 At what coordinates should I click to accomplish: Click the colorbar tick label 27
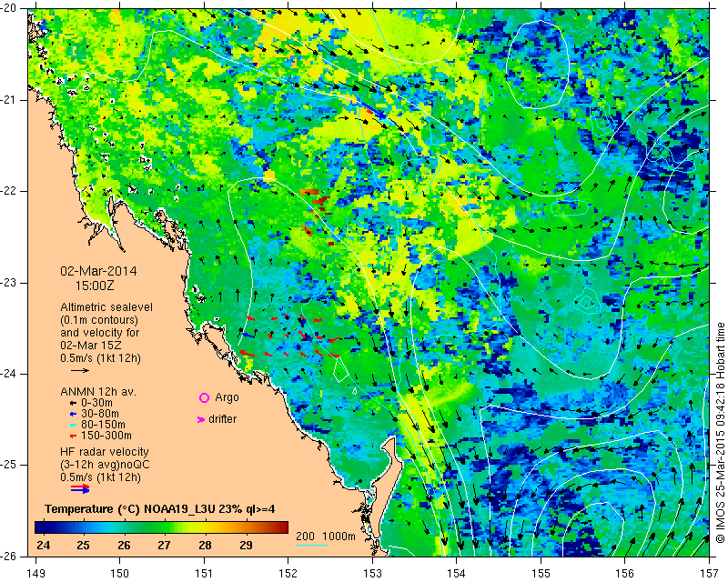(x=164, y=545)
